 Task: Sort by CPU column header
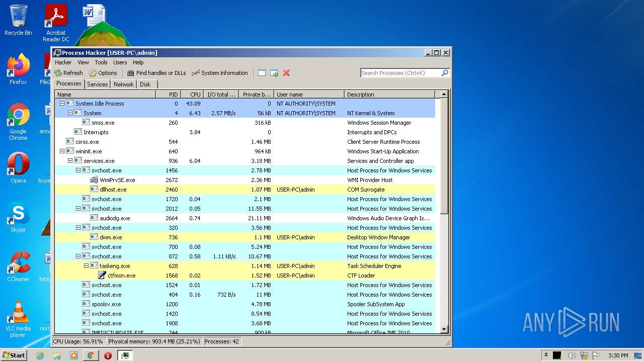(x=192, y=95)
